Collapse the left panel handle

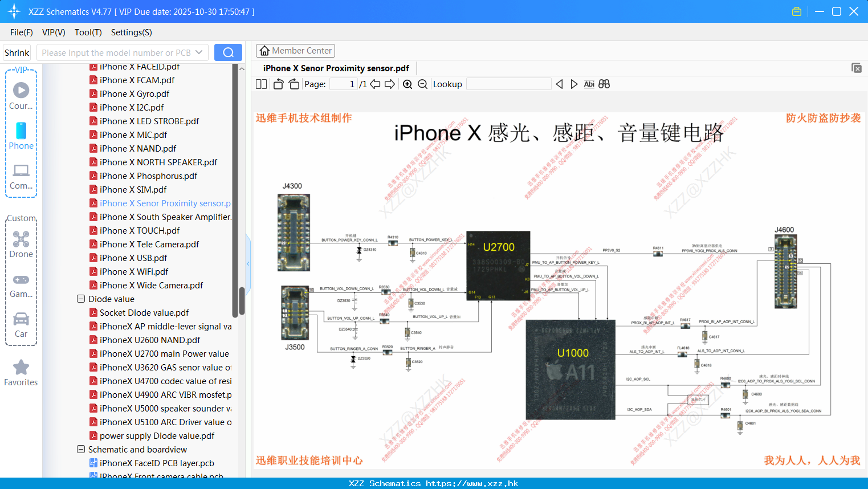click(248, 263)
